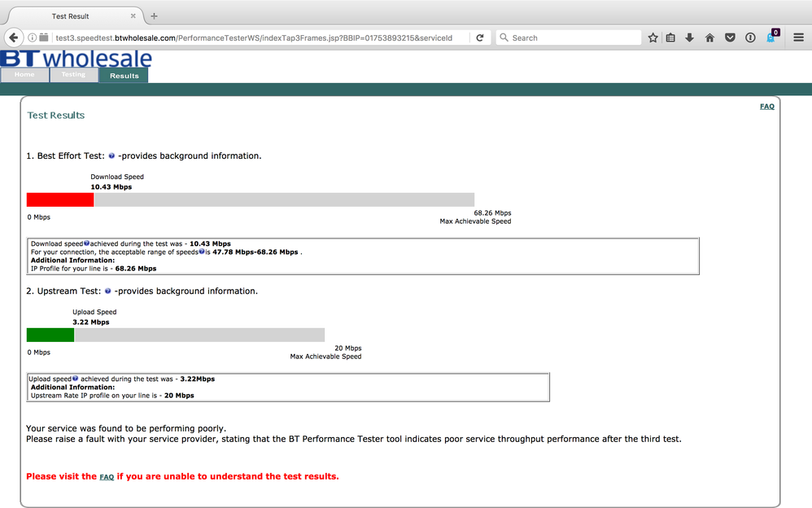812x508 pixels.
Task: Open site information icon in address bar
Action: pos(32,37)
